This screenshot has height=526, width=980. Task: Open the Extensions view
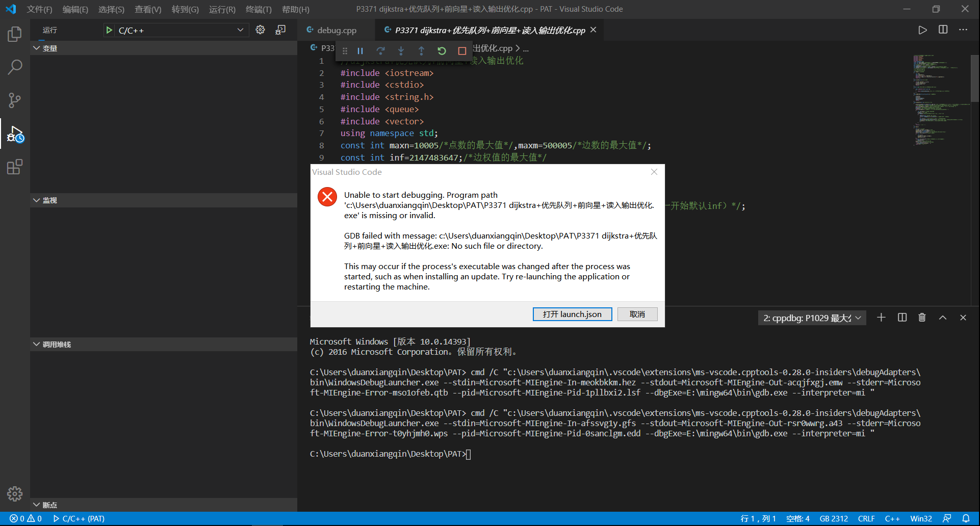coord(15,167)
